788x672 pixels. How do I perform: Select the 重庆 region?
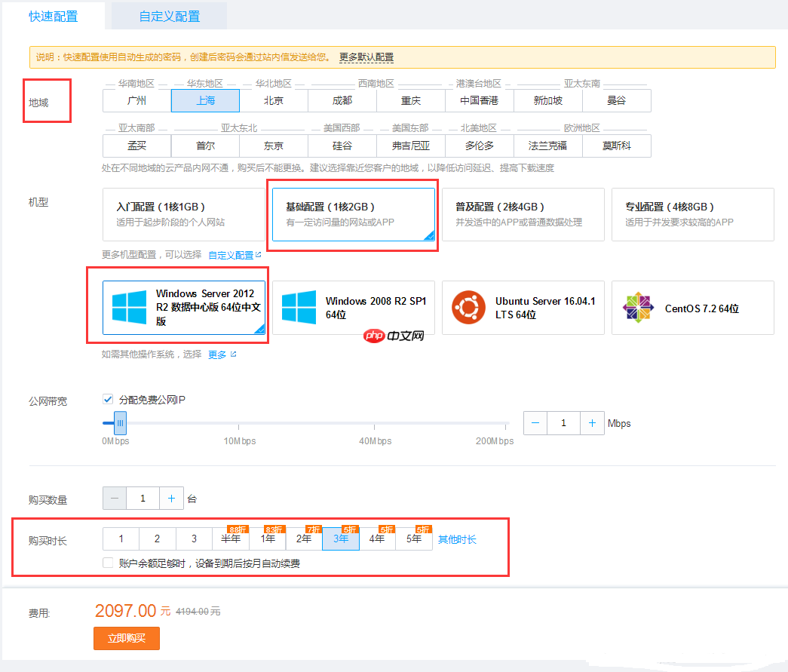click(x=411, y=100)
